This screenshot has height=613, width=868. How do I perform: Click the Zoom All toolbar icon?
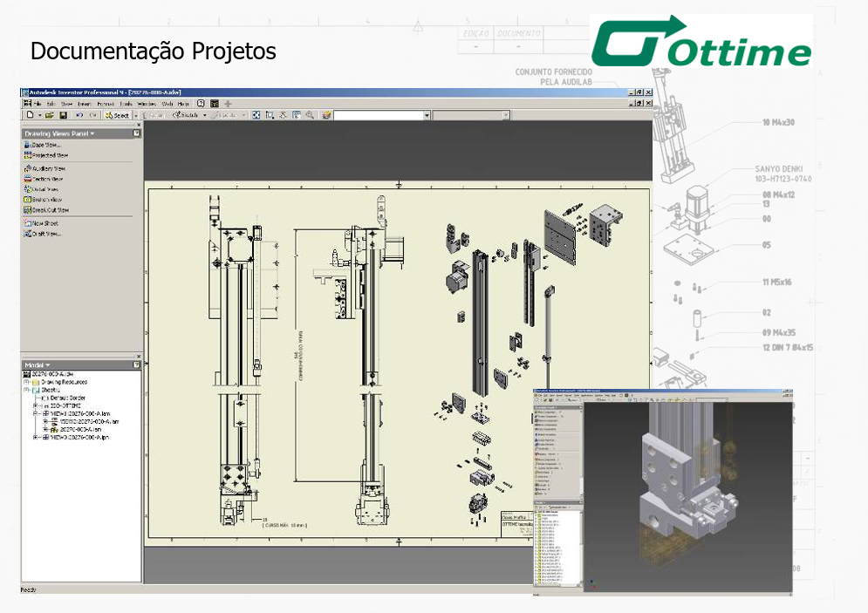pyautogui.click(x=256, y=115)
